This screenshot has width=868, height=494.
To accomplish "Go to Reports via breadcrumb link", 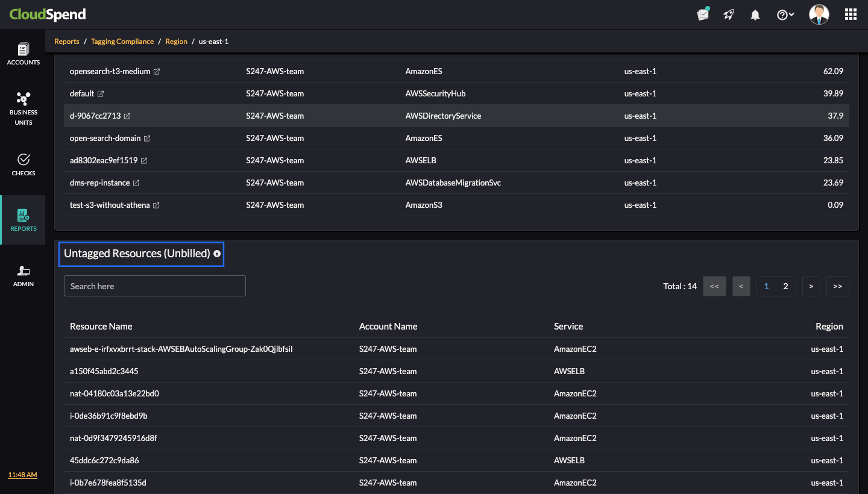I will pos(66,41).
